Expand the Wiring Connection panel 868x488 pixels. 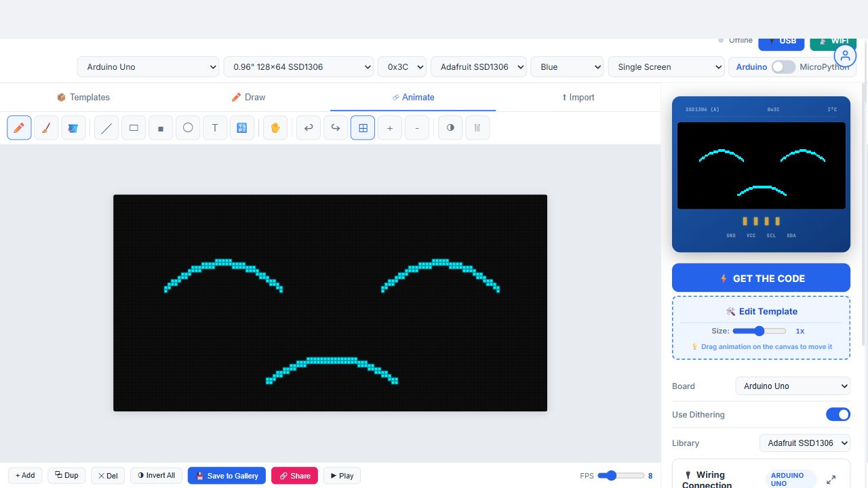tap(831, 480)
